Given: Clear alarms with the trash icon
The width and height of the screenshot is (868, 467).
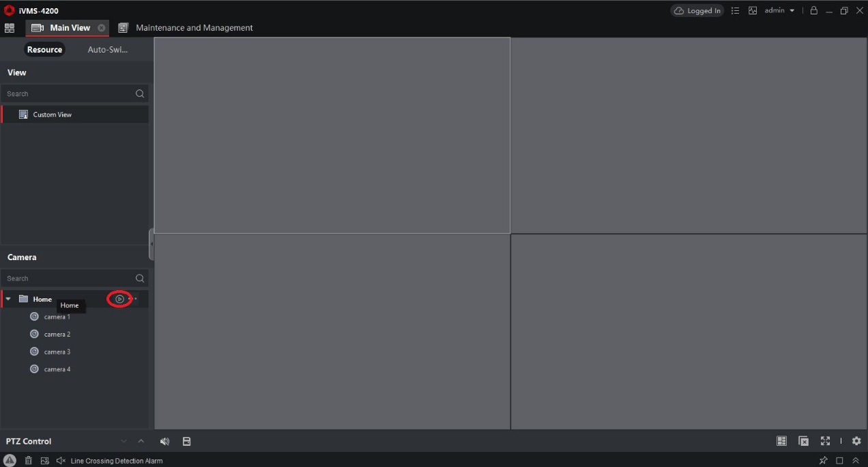Looking at the screenshot, I should click(x=29, y=461).
